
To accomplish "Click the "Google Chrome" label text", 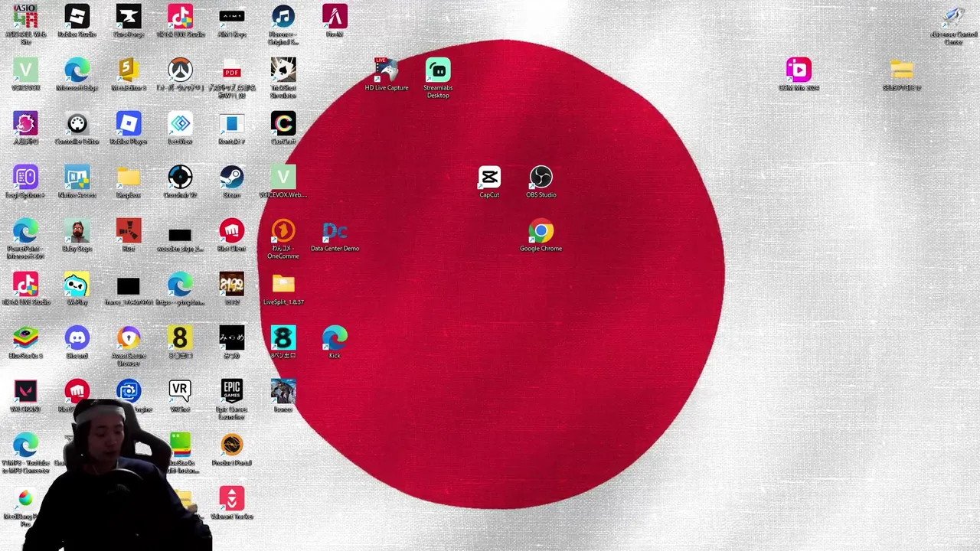I will point(541,249).
